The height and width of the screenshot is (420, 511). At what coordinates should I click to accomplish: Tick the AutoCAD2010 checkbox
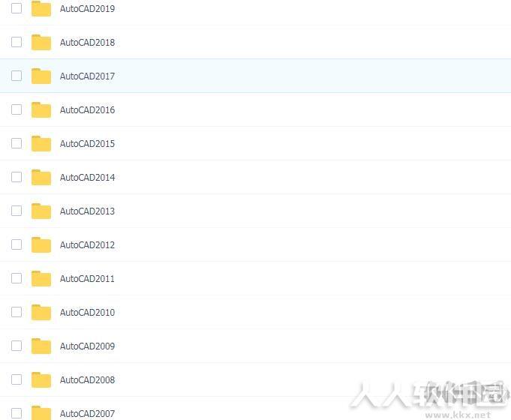coord(17,312)
